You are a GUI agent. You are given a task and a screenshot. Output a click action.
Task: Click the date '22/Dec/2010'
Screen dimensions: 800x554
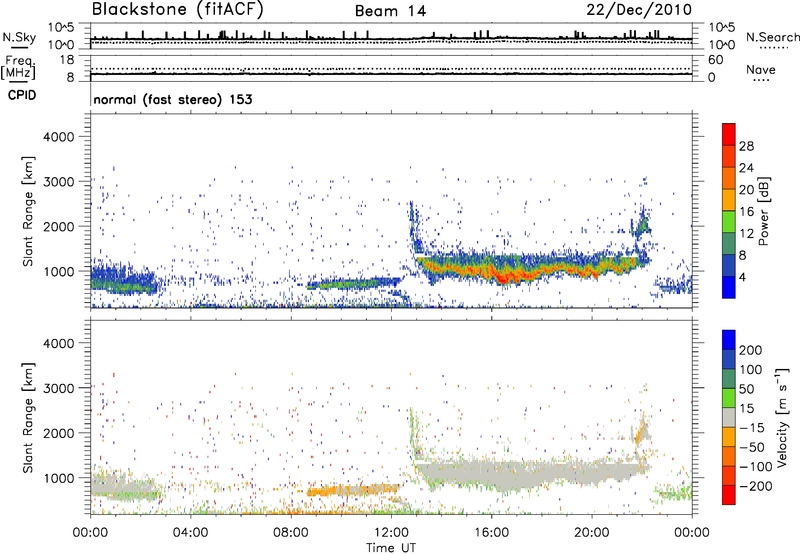pyautogui.click(x=639, y=10)
